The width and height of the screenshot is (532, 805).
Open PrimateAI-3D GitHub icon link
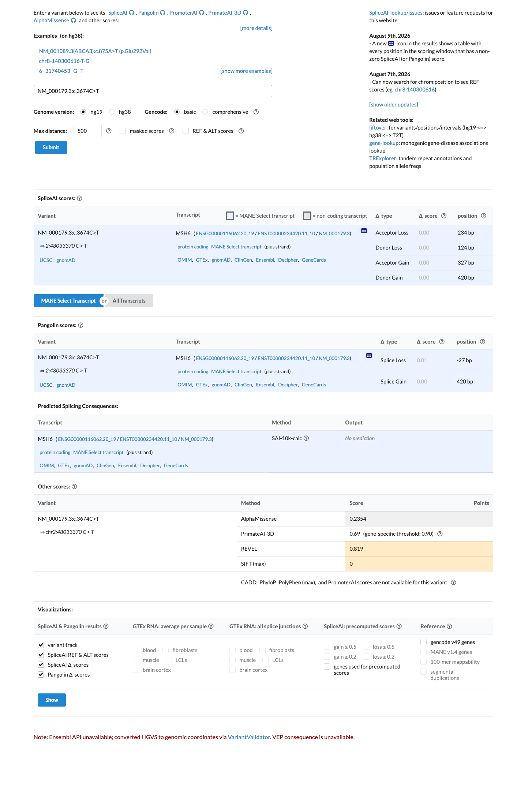tap(246, 13)
